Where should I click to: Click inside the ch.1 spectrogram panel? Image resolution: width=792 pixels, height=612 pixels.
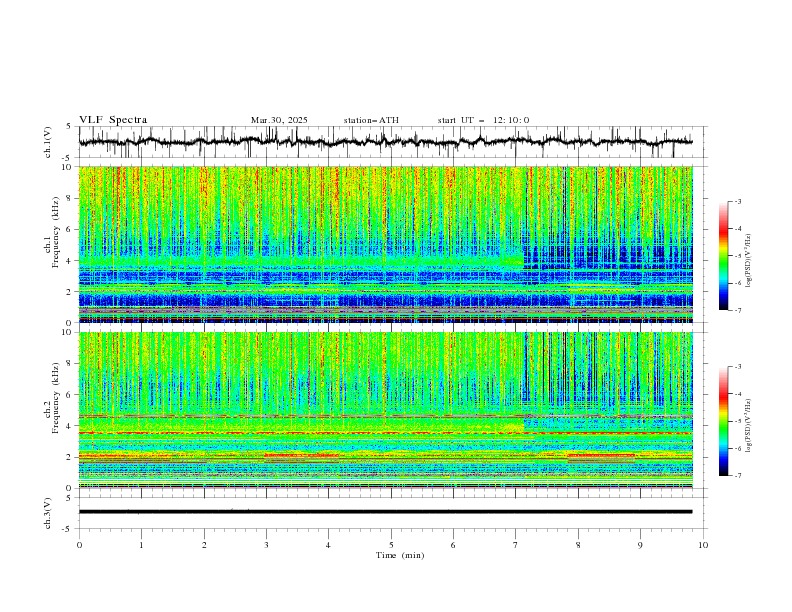point(385,244)
